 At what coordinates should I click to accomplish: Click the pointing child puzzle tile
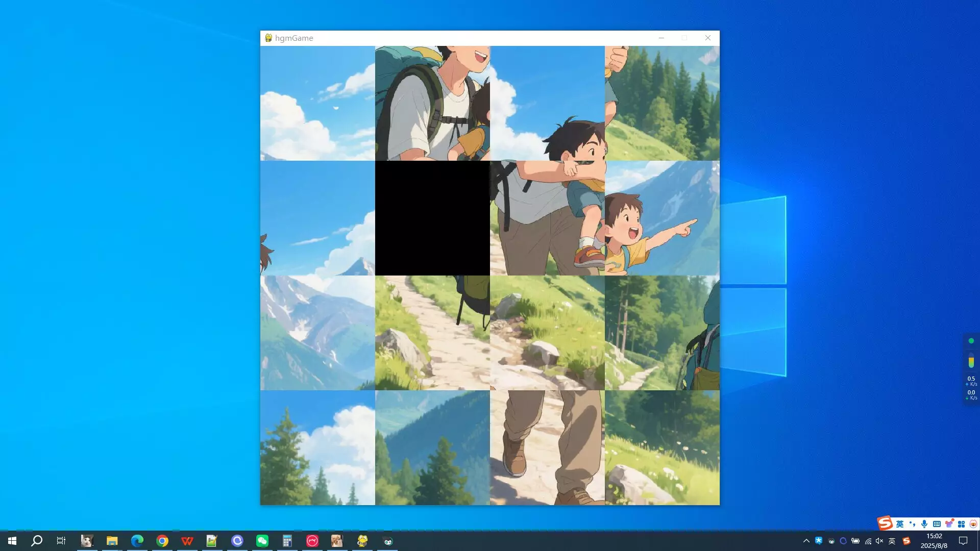pyautogui.click(x=662, y=218)
